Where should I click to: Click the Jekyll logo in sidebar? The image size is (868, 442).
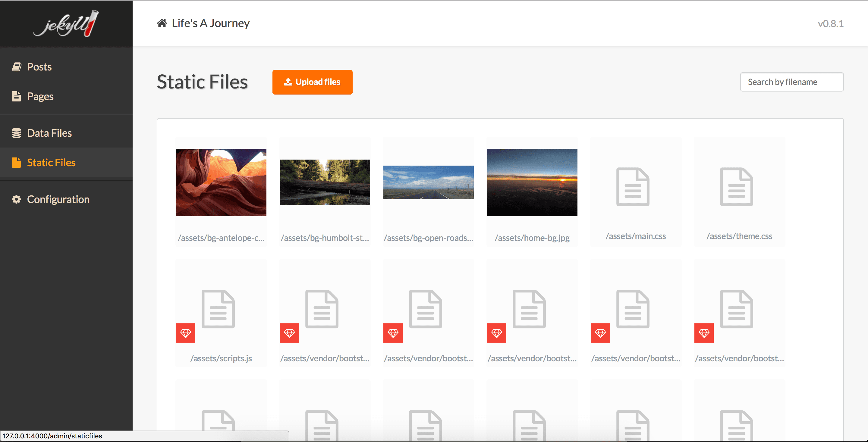click(66, 23)
